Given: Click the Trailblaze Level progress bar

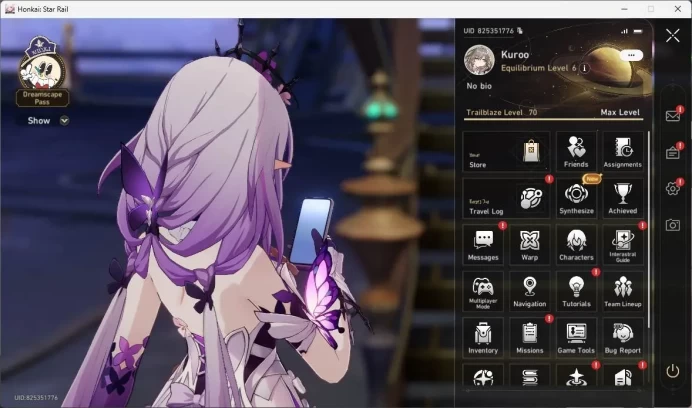Looking at the screenshot, I should 554,119.
